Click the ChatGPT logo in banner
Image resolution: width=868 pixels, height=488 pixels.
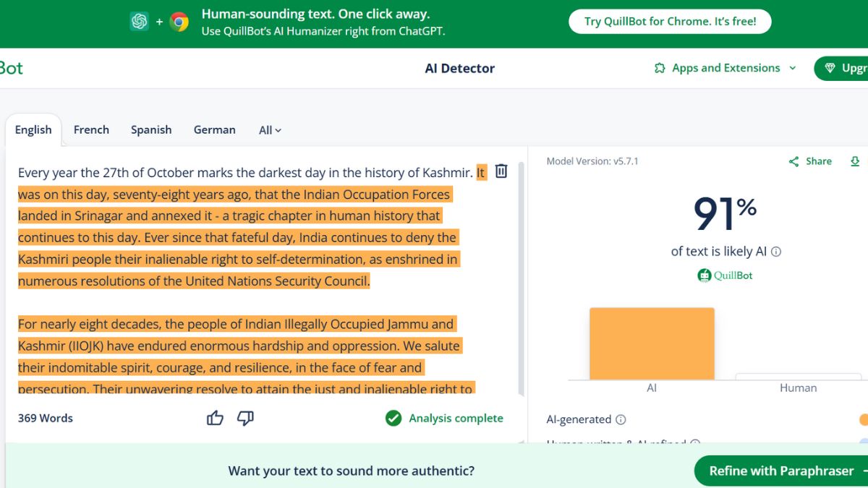coord(139,22)
